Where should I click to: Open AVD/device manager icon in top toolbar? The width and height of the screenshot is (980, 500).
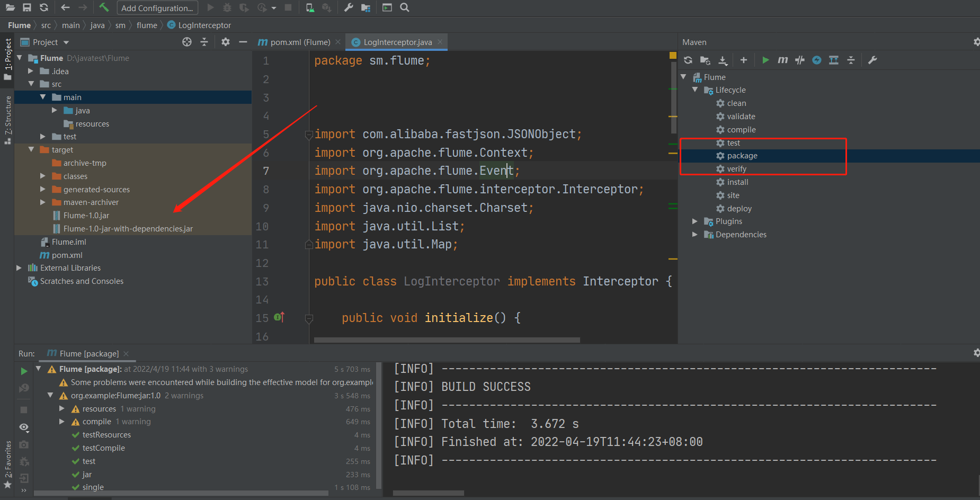coord(310,7)
